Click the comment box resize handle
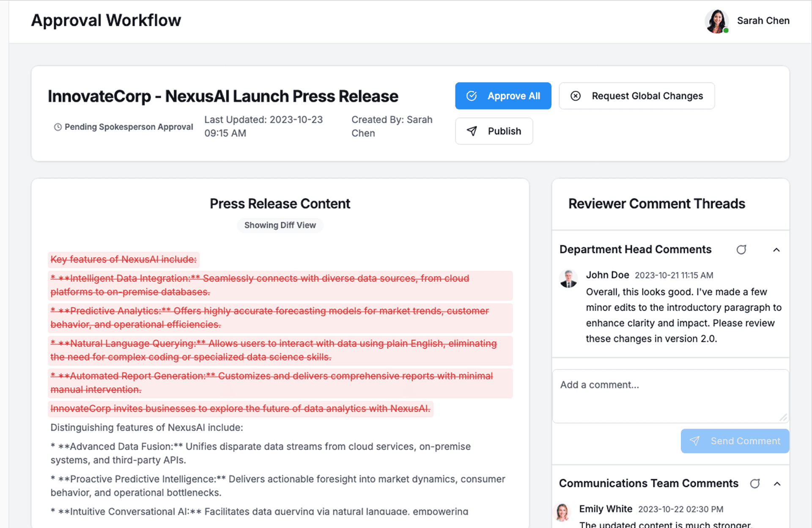This screenshot has width=812, height=528. pyautogui.click(x=783, y=418)
